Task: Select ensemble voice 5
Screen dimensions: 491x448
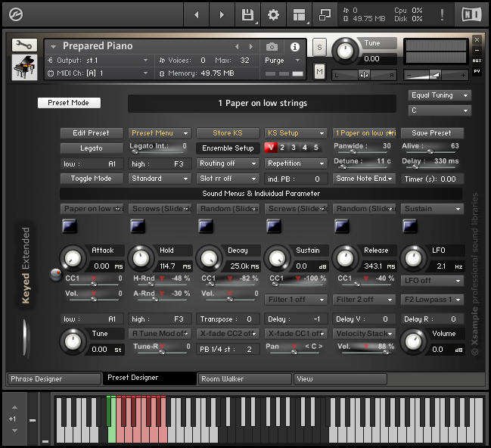Action: click(316, 148)
